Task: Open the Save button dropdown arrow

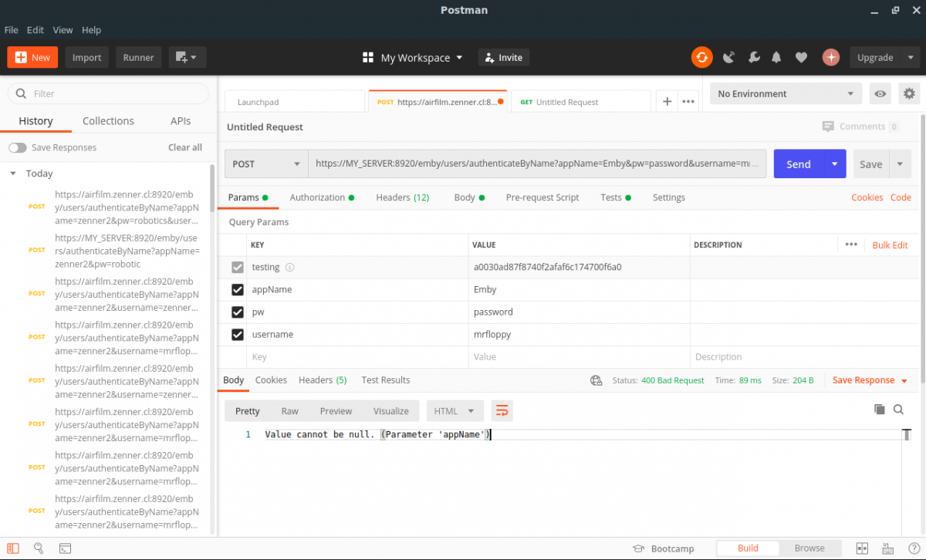Action: click(901, 164)
